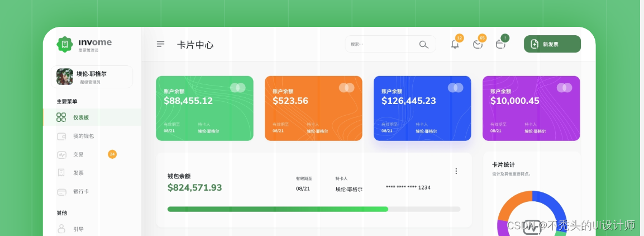Click 08/21 expiry in wallet balance card
Viewport: 644px width, 236px height.
click(x=303, y=188)
